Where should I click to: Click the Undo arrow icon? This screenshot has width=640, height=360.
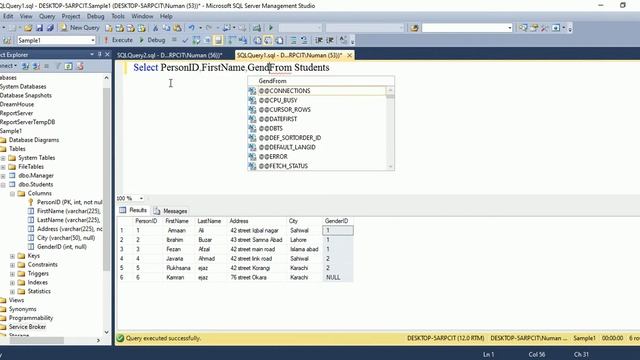coord(191,28)
